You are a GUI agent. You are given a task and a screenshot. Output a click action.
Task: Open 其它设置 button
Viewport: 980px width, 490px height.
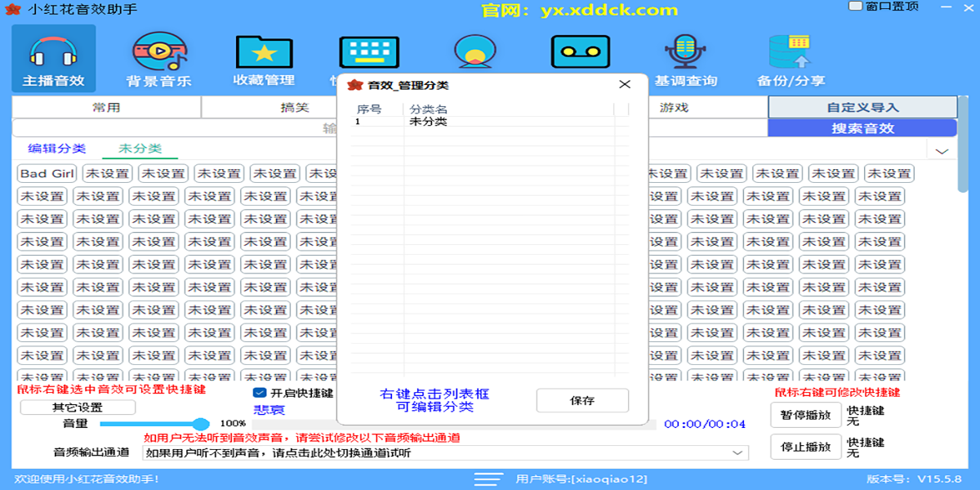pyautogui.click(x=78, y=408)
